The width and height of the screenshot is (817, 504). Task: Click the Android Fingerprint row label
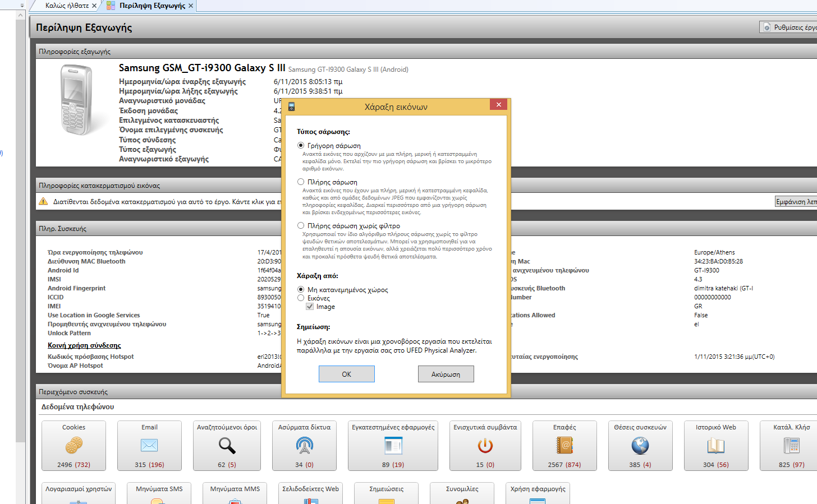[76, 288]
